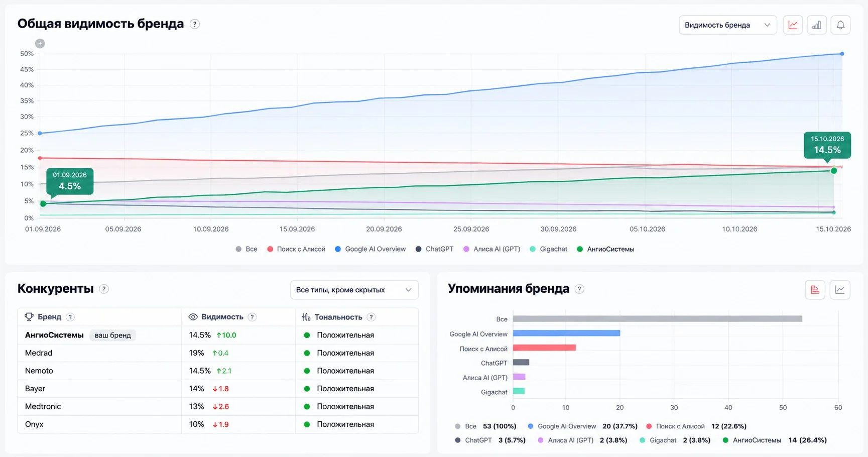This screenshot has height=457, width=868.
Task: Click the gray Все mentions bar
Action: pos(658,319)
